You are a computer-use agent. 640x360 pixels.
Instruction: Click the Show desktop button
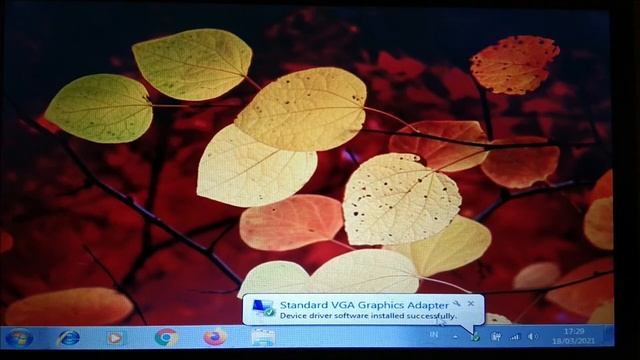click(609, 336)
